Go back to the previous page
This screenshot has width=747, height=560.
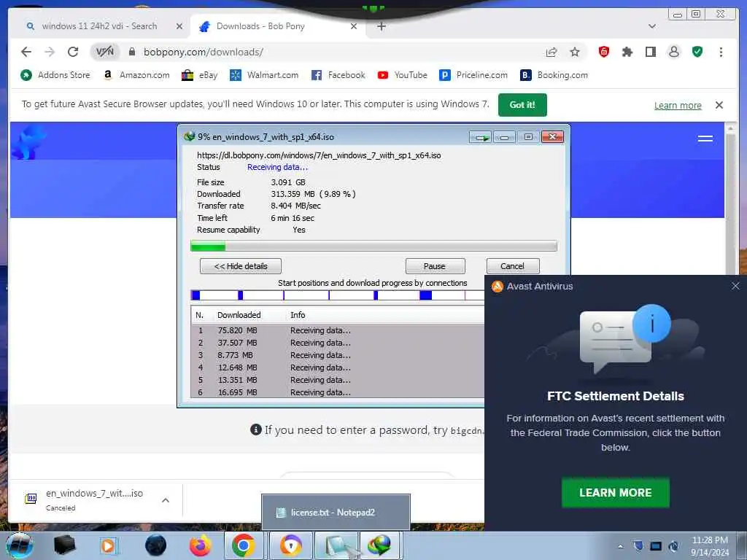tap(26, 52)
